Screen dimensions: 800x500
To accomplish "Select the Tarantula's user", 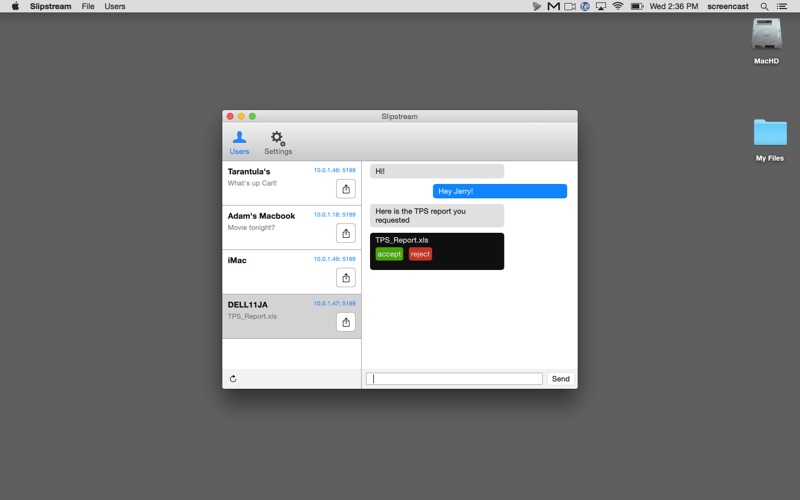I will (292, 183).
